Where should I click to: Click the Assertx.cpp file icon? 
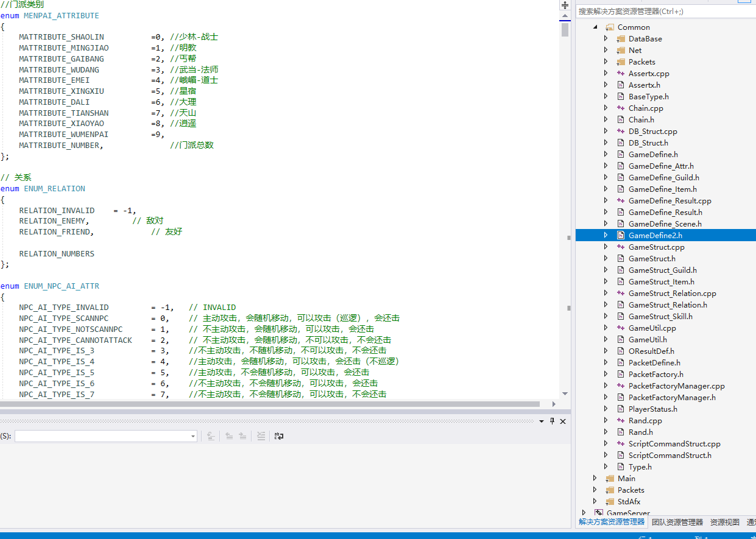621,73
